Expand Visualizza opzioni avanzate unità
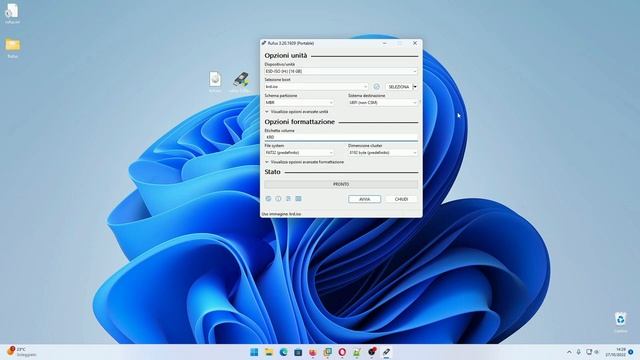The image size is (640, 360). (297, 112)
